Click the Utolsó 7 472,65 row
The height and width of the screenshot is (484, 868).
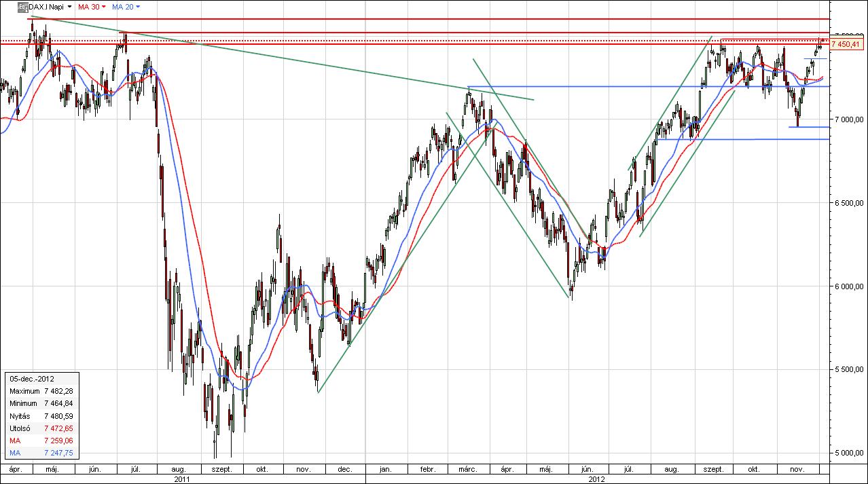click(41, 428)
